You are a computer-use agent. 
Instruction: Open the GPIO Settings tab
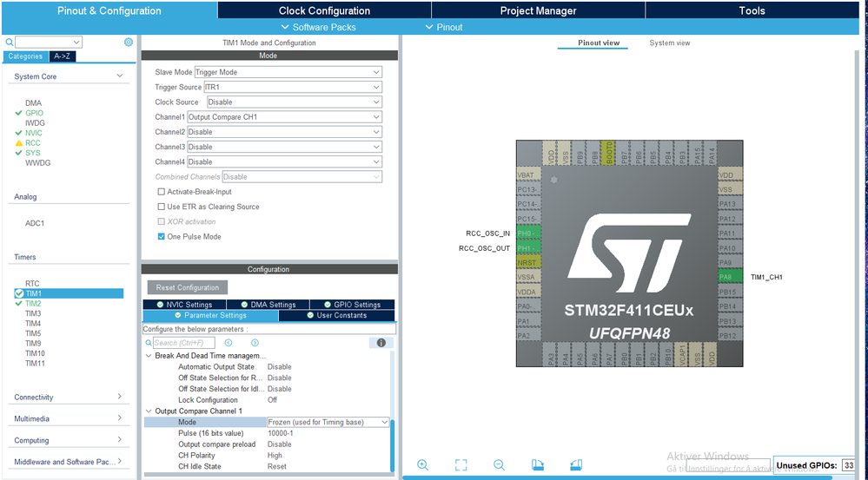[351, 305]
